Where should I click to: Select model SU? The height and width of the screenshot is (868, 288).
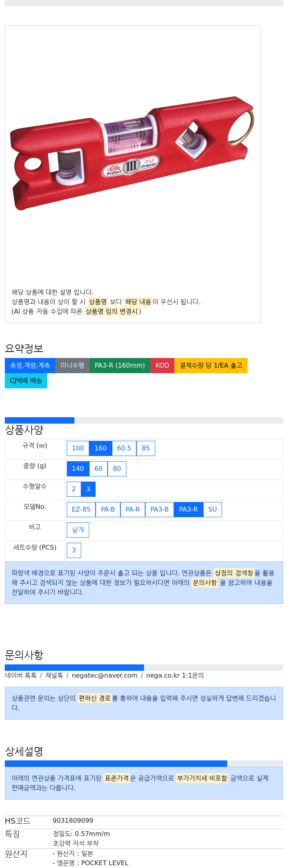(x=212, y=510)
